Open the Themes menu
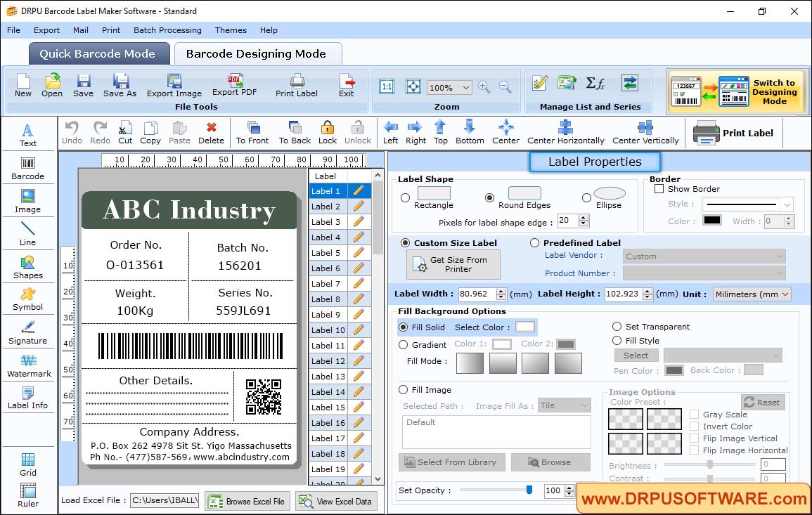This screenshot has width=812, height=515. click(x=231, y=30)
